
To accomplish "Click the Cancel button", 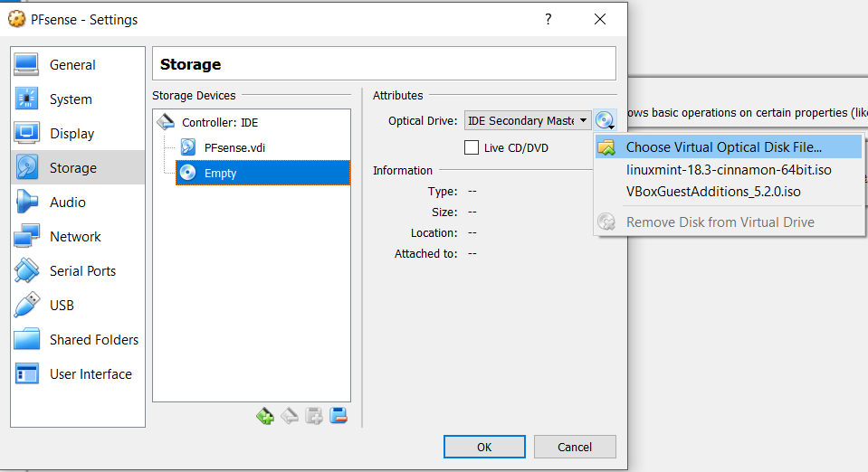I will click(x=575, y=447).
